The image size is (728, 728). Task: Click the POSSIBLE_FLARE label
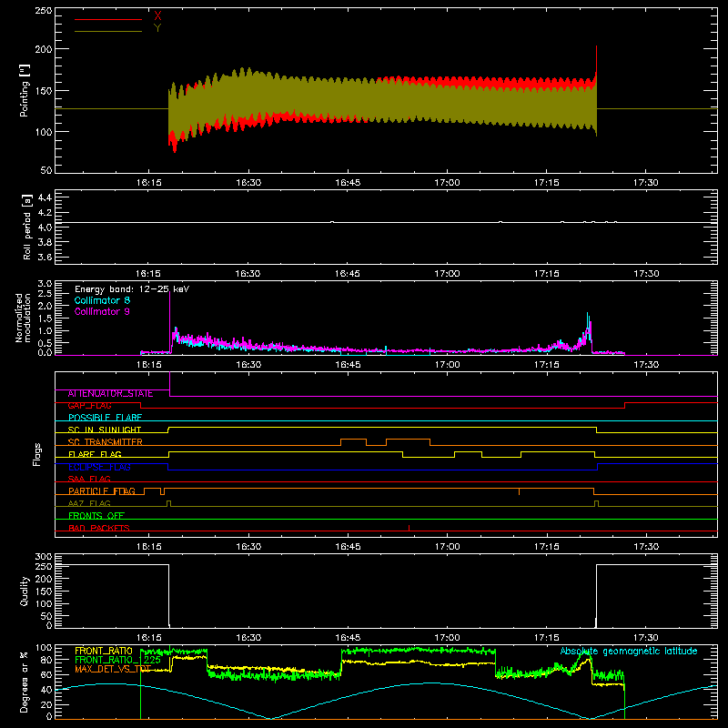point(105,418)
